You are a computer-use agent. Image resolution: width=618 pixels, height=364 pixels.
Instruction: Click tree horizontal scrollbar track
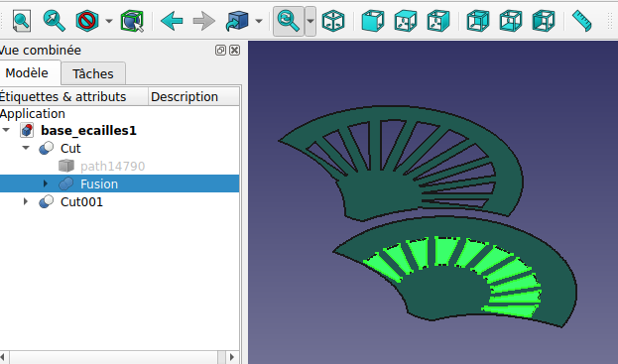click(114, 357)
